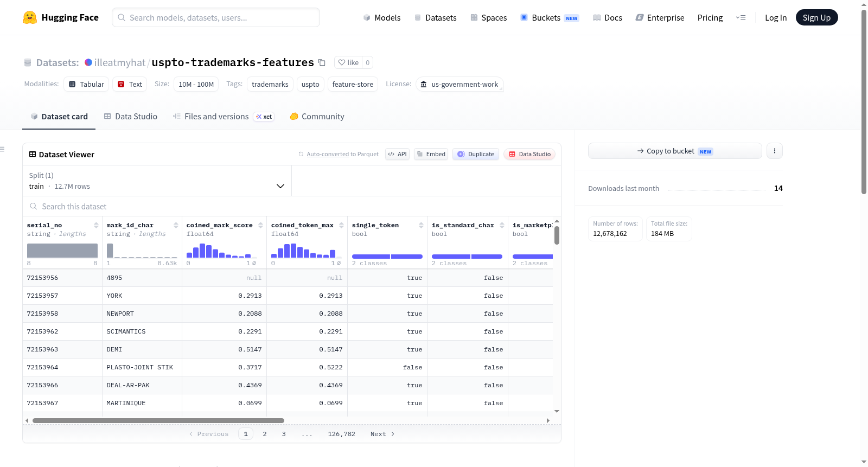Image resolution: width=868 pixels, height=467 pixels.
Task: Click the table horizontal scrollbar
Action: 158,420
